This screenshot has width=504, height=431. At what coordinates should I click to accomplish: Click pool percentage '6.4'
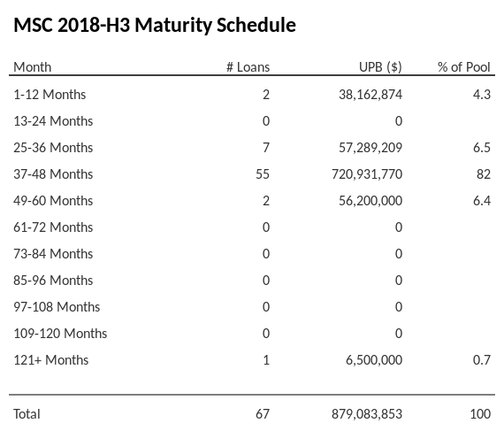[x=482, y=201]
